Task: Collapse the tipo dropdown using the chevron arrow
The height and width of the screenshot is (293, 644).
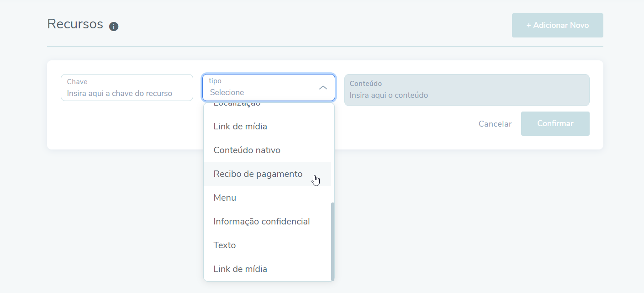Action: click(323, 87)
